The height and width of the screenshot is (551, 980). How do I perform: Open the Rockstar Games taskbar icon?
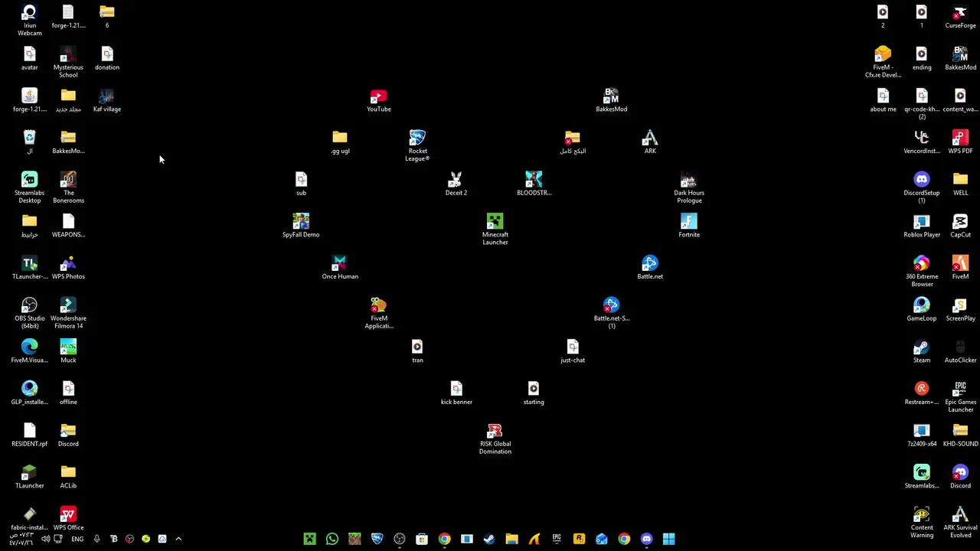579,539
